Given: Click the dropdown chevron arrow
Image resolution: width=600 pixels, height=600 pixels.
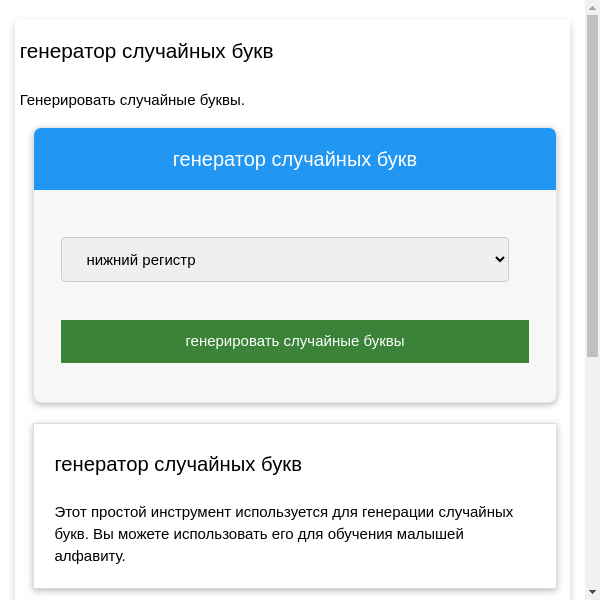Looking at the screenshot, I should tap(500, 259).
